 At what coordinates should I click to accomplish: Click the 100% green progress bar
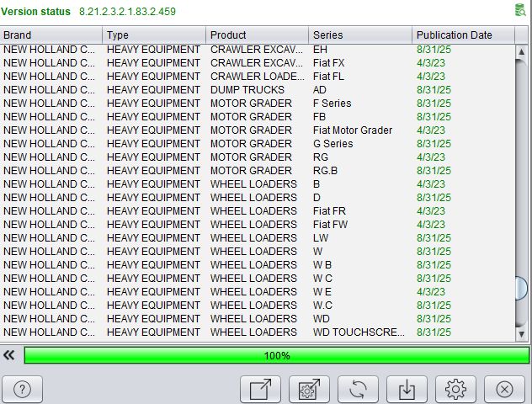(x=276, y=355)
